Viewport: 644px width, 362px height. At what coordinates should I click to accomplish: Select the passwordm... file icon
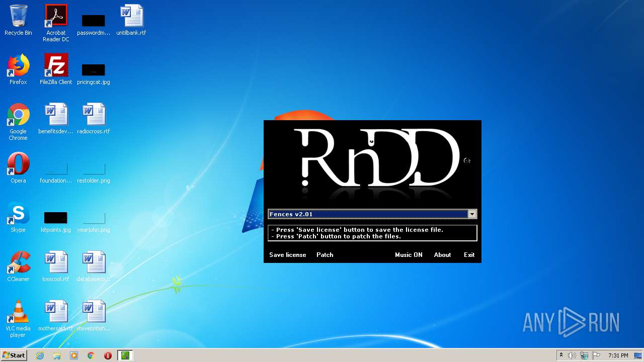pos(94,24)
